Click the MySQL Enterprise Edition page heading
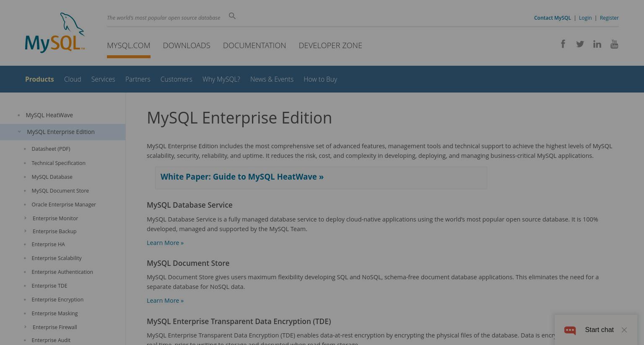The image size is (644, 345). pos(239,118)
